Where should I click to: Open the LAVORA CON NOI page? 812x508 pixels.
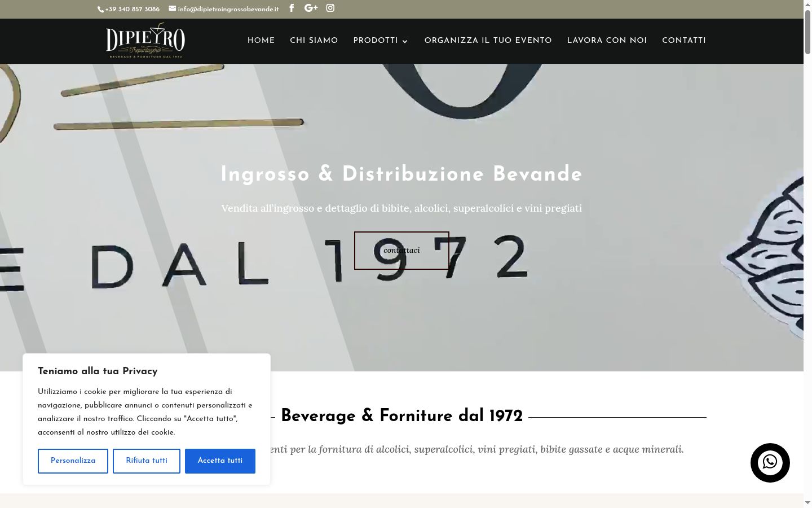[607, 41]
